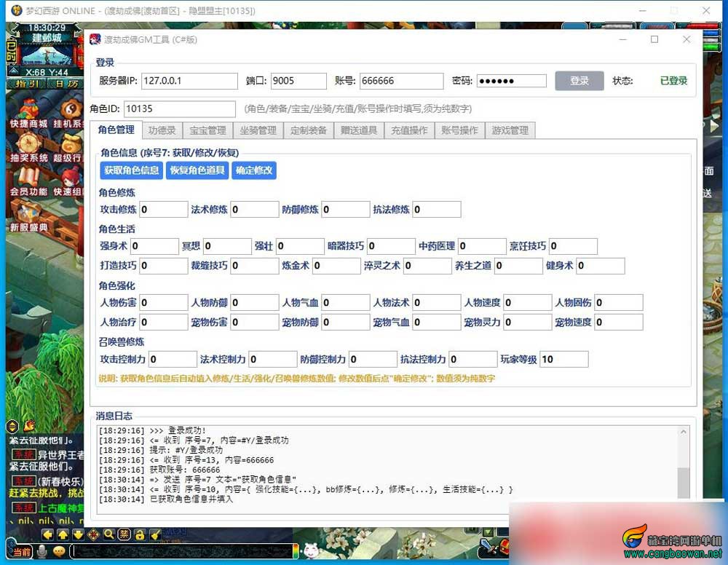728x565 pixels.
Task: Click the 当前 chat channel button
Action: tap(21, 552)
